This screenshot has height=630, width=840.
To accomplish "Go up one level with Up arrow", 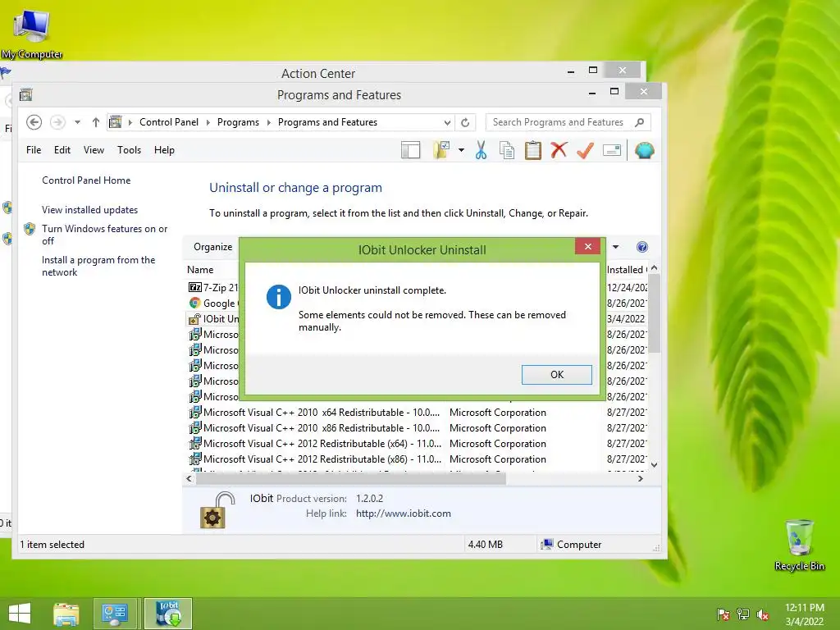I will coord(95,122).
